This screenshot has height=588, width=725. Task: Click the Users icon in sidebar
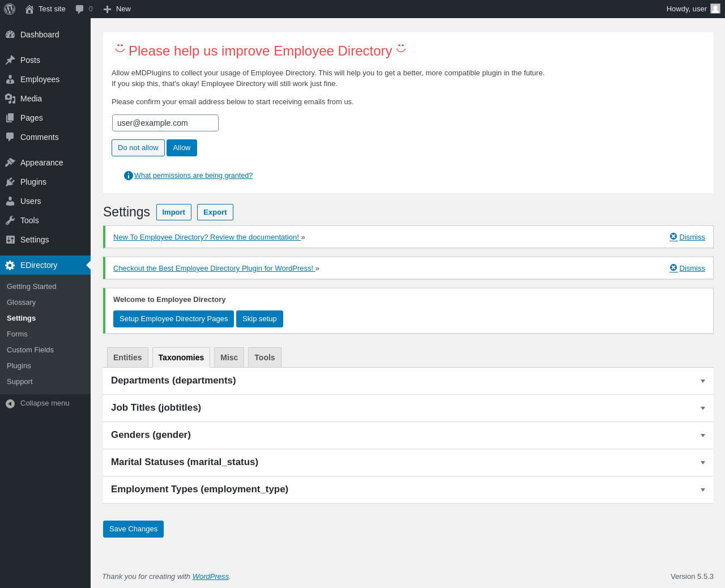coord(10,201)
